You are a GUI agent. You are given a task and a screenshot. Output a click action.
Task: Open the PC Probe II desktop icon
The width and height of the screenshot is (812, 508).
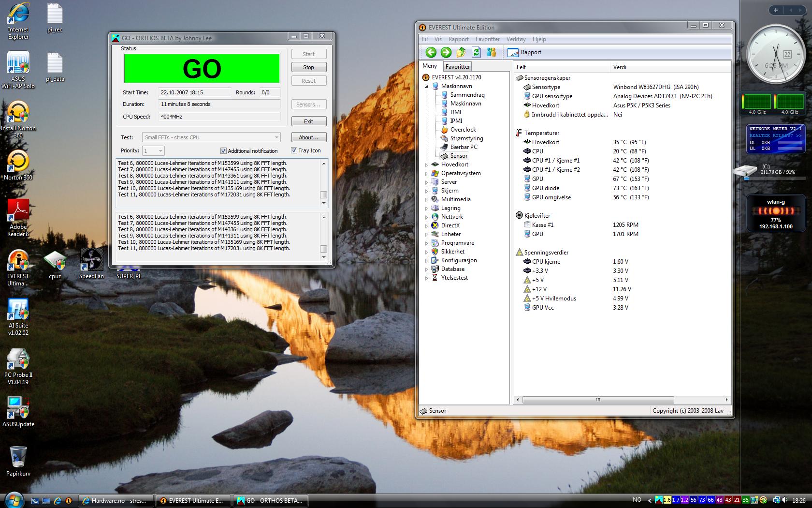pos(18,367)
